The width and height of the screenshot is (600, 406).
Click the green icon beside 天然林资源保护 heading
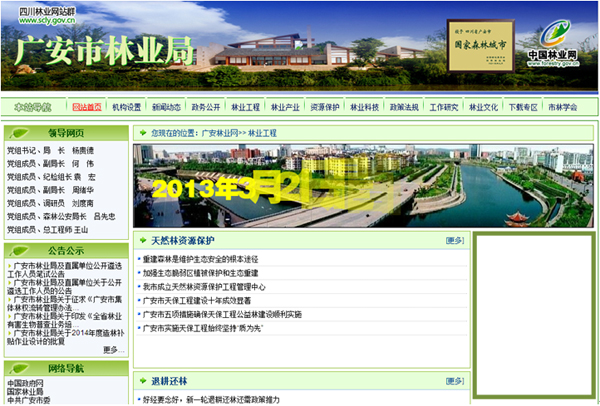point(142,241)
